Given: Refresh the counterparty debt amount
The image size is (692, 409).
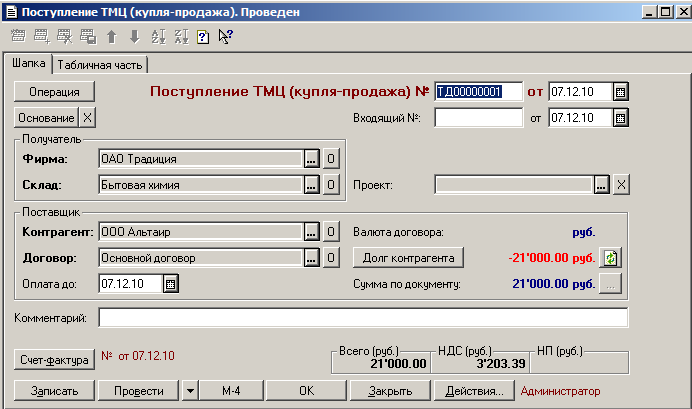Looking at the screenshot, I should coord(610,257).
